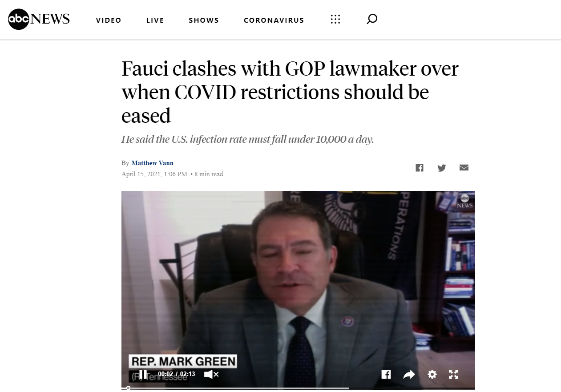Open the VIDEO nav item
The width and height of the screenshot is (561, 392).
[x=109, y=20]
